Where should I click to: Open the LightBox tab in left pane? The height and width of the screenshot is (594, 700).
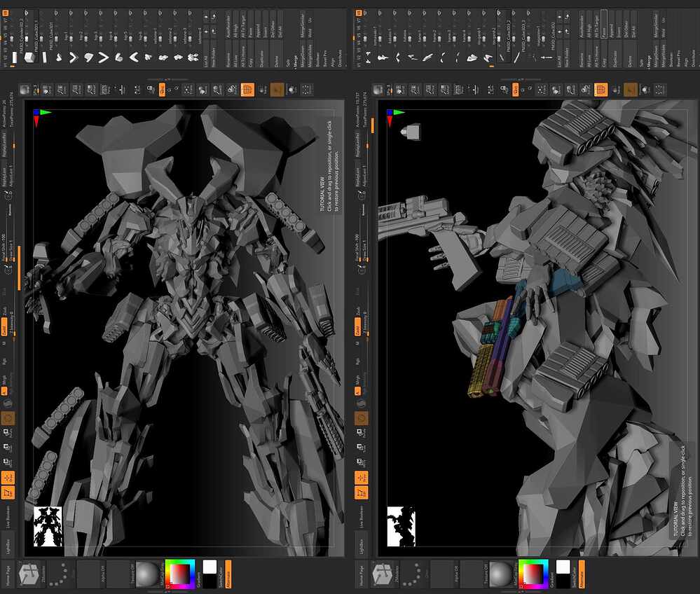[x=8, y=546]
